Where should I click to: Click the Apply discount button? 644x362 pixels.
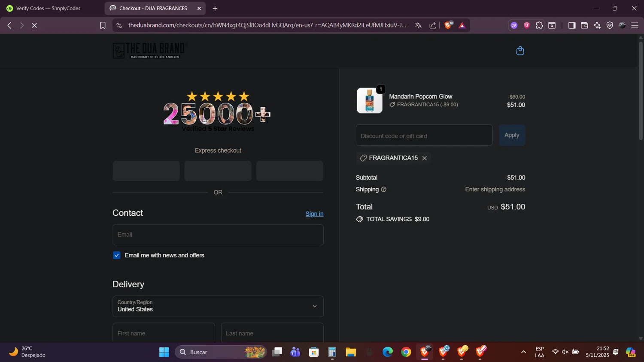point(512,135)
